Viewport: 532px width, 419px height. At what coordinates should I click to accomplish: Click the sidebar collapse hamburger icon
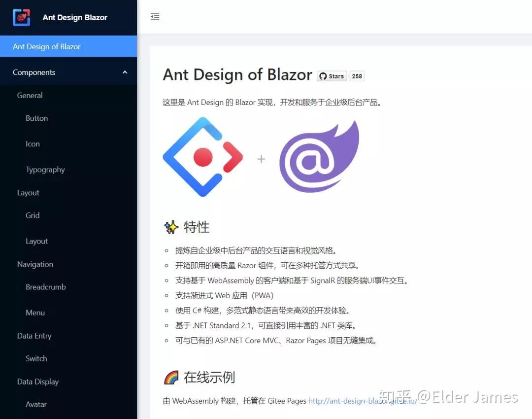tap(155, 16)
